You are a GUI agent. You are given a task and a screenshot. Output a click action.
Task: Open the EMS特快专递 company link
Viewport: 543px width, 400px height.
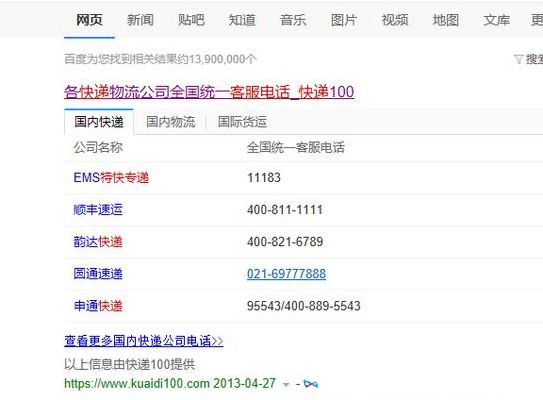(x=111, y=178)
